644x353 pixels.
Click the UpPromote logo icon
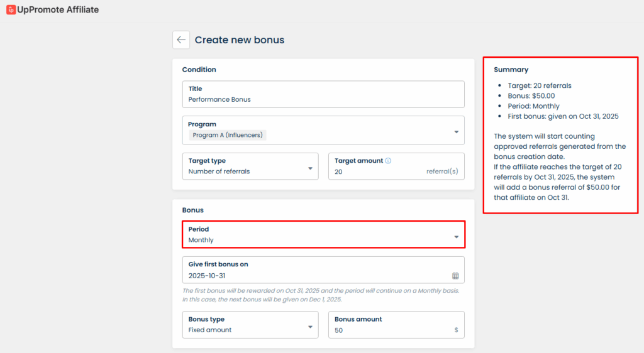click(11, 10)
